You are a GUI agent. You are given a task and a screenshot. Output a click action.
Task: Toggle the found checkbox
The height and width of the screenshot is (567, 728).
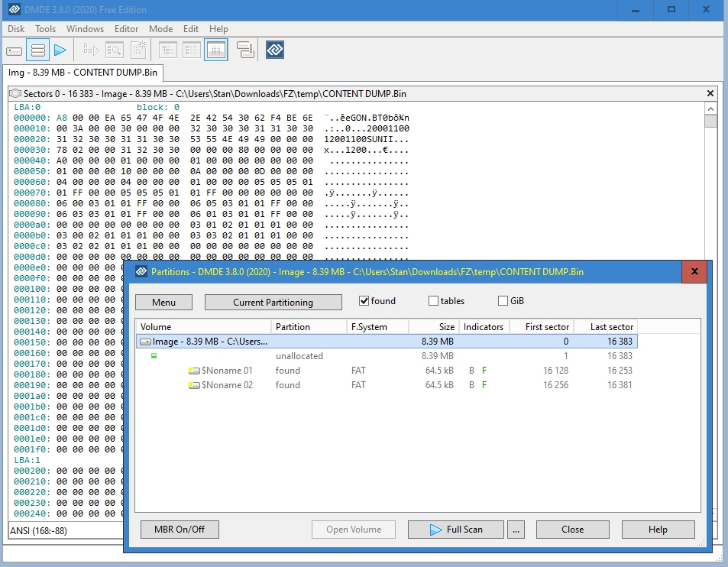click(x=364, y=301)
